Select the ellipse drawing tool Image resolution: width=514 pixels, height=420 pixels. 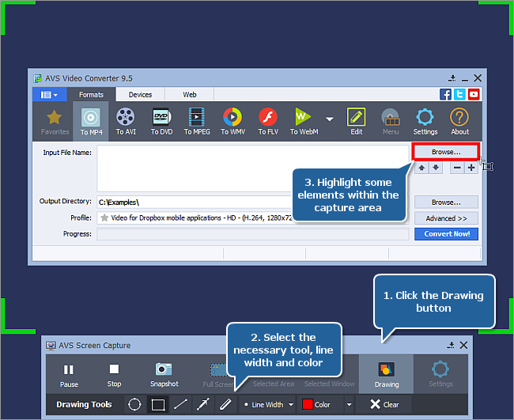coord(134,405)
